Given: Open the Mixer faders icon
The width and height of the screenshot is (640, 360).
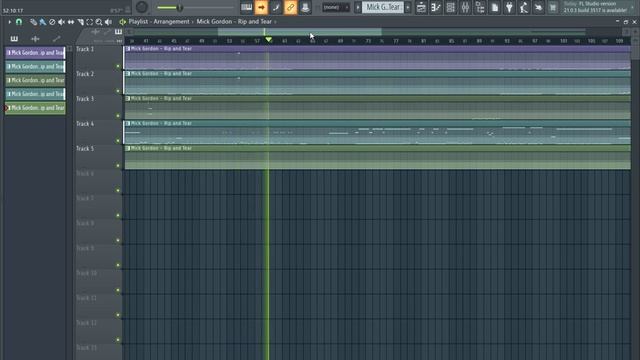Looking at the screenshot, I should click(465, 7).
